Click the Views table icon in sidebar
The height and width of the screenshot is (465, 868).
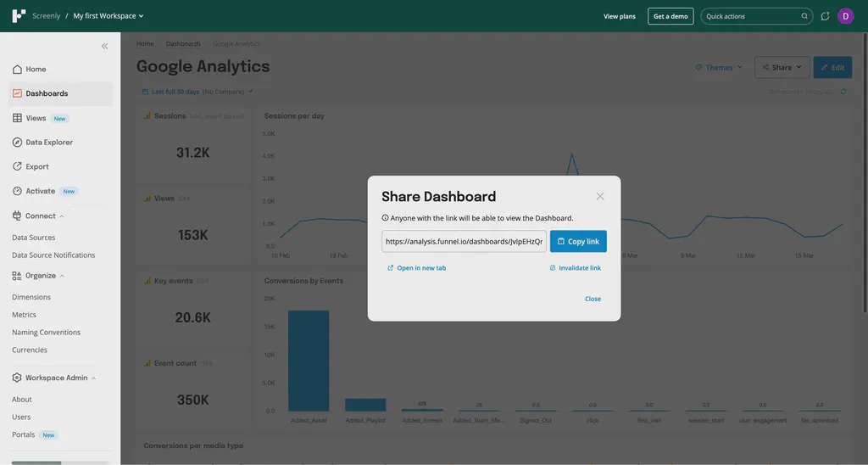coord(17,118)
